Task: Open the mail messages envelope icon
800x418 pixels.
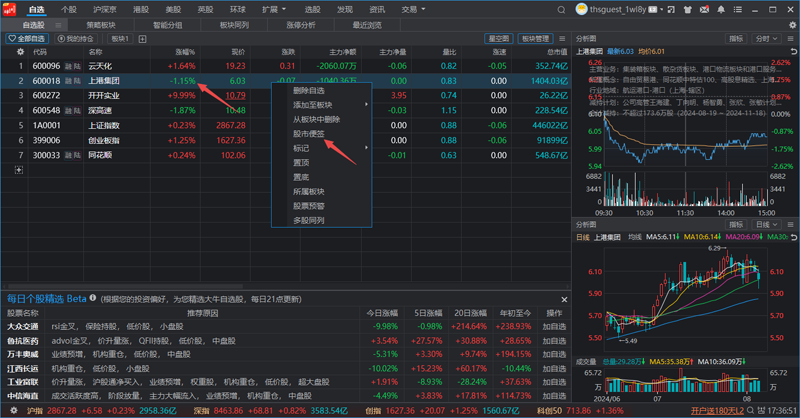Action: point(704,10)
